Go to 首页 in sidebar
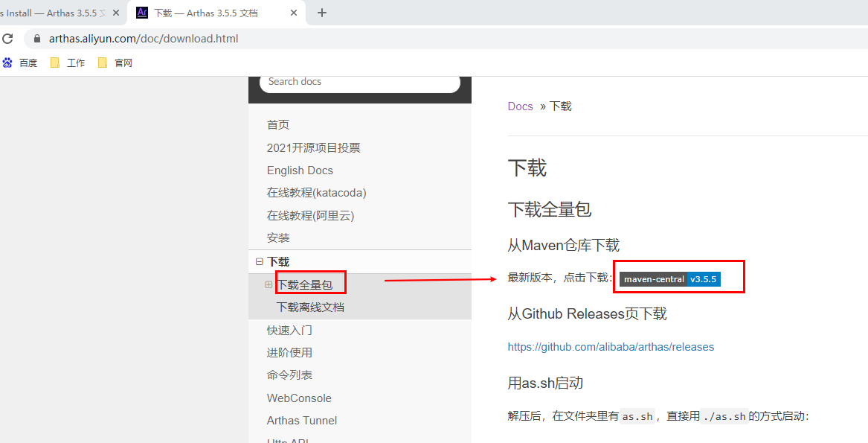Viewport: 868px width, 443px height. pyautogui.click(x=278, y=125)
